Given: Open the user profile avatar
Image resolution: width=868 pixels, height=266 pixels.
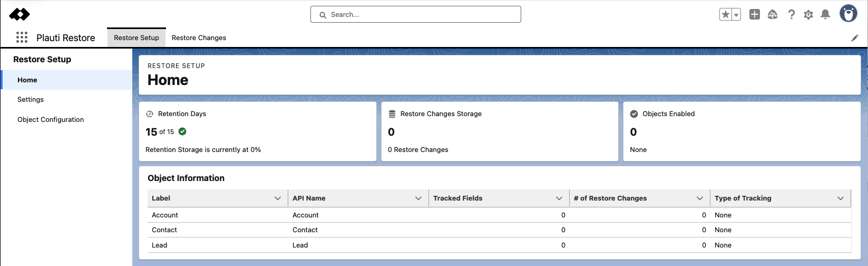Looking at the screenshot, I should [x=849, y=14].
